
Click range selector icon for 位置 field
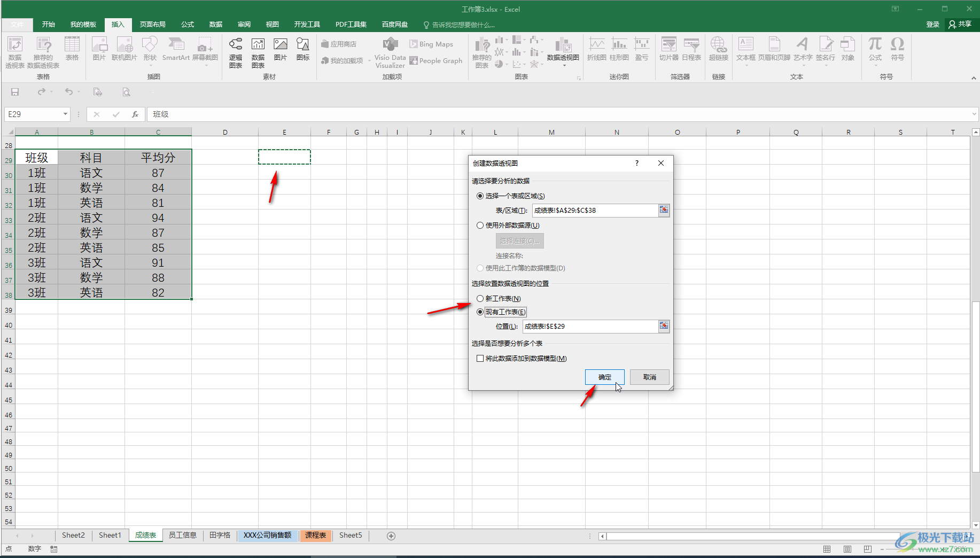[x=664, y=326]
